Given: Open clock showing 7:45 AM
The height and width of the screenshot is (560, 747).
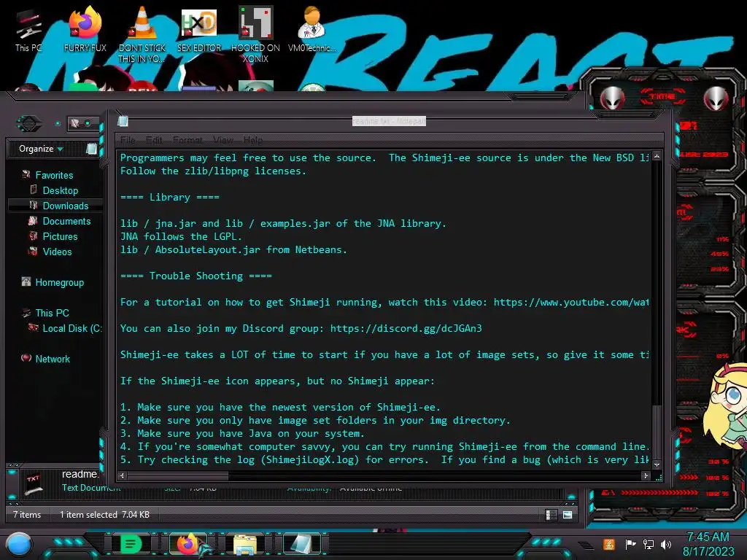Looking at the screenshot, I should (x=708, y=537).
